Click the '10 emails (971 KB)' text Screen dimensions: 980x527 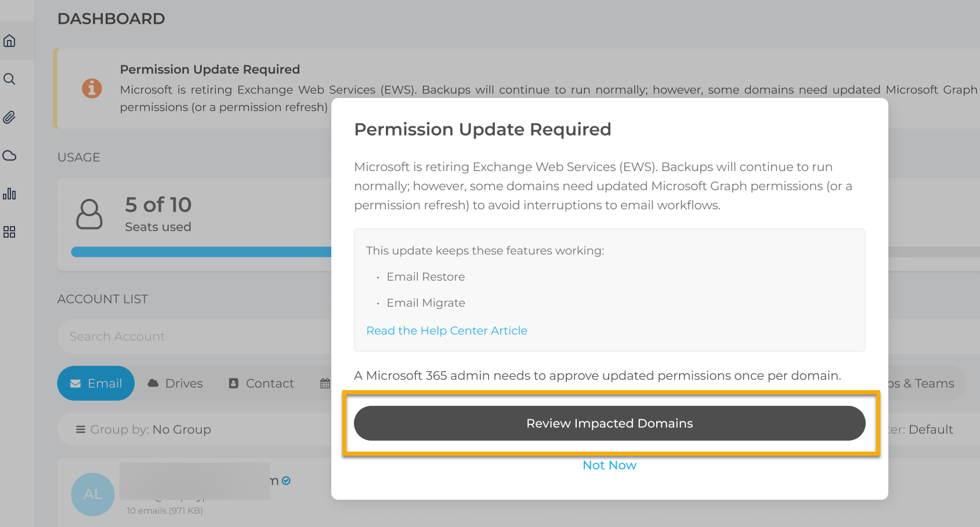(165, 511)
